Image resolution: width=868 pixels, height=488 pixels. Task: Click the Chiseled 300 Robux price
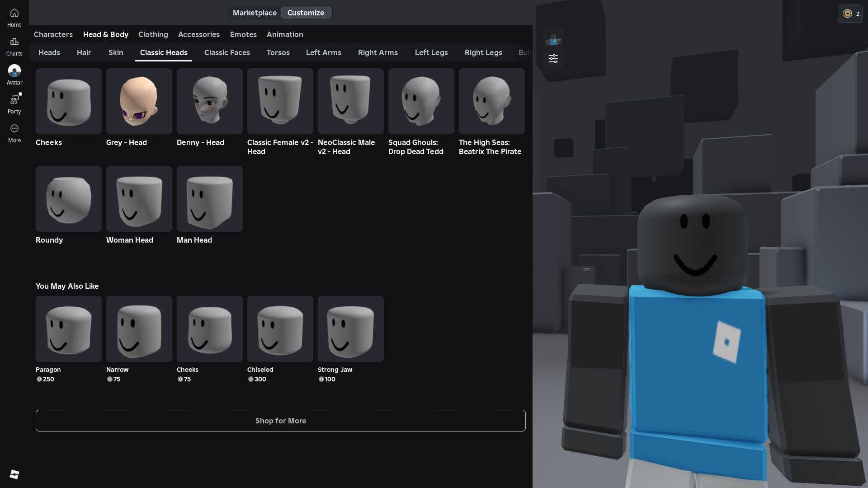(x=257, y=379)
